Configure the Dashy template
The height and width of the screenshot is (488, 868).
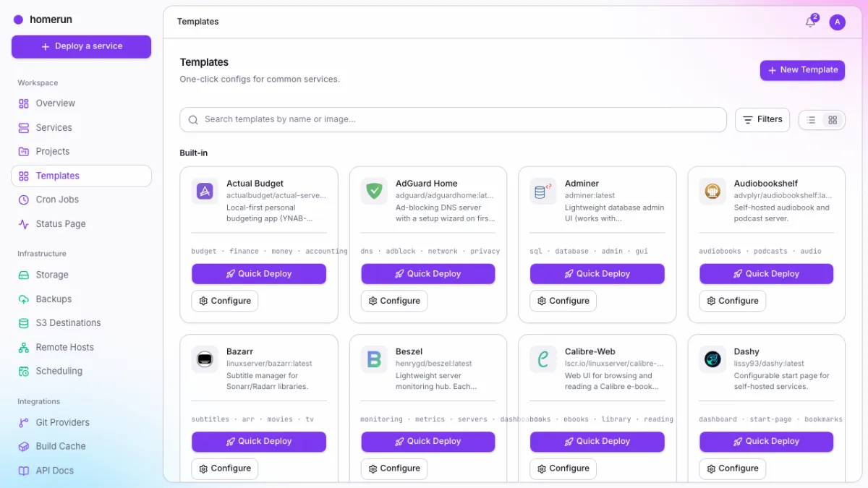coord(733,468)
